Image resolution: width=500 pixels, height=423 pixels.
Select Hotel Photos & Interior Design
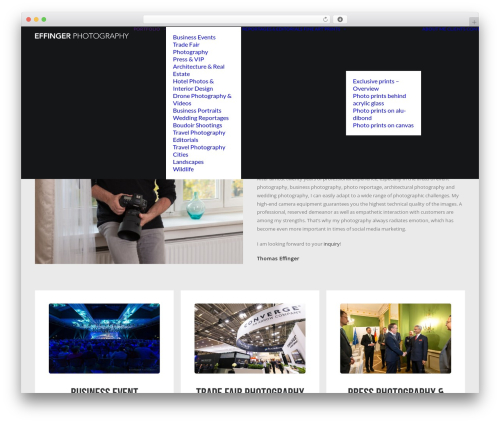pos(193,85)
